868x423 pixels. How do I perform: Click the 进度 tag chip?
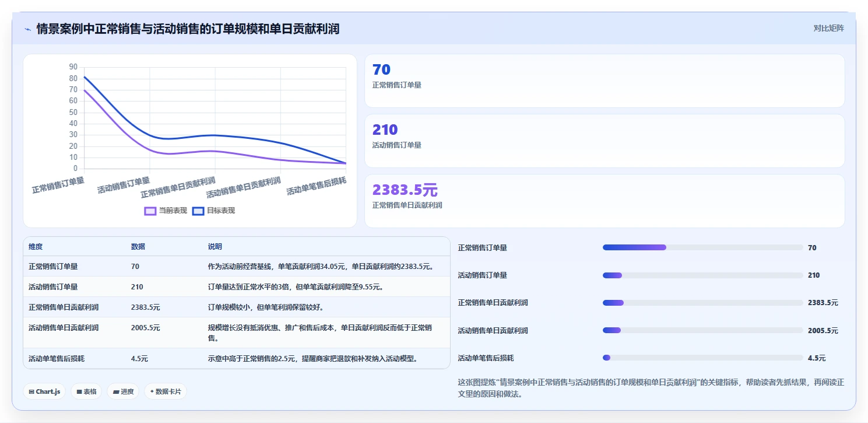[123, 391]
